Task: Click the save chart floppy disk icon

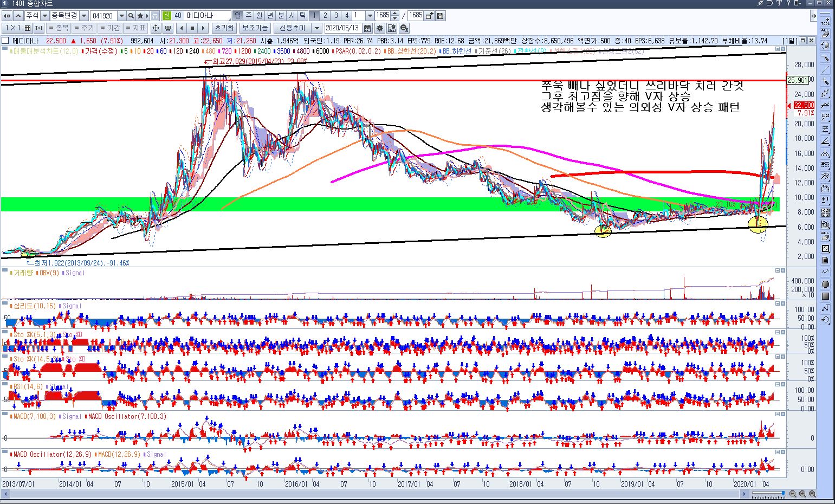Action: [x=441, y=16]
